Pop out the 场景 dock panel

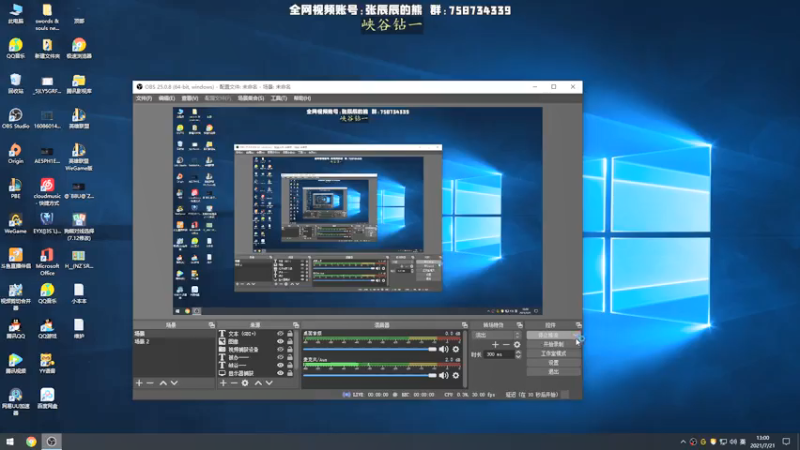click(211, 325)
